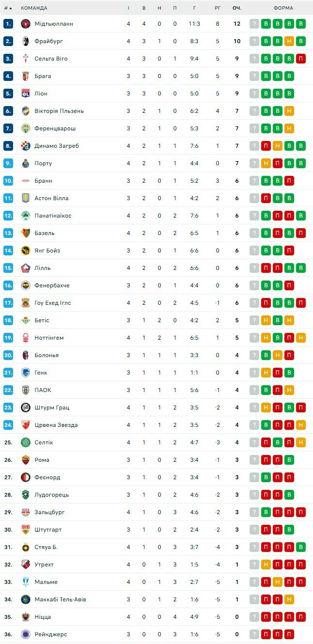This screenshot has height=644, width=313.
Task: Open the Лудогорець team link
Action: coord(51,495)
